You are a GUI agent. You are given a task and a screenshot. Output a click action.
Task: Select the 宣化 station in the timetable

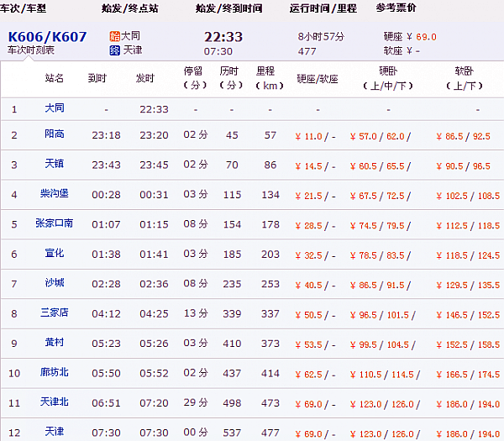[x=55, y=253]
